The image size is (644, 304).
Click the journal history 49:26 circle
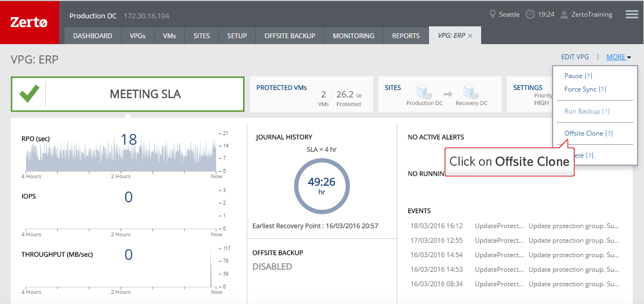pyautogui.click(x=321, y=186)
